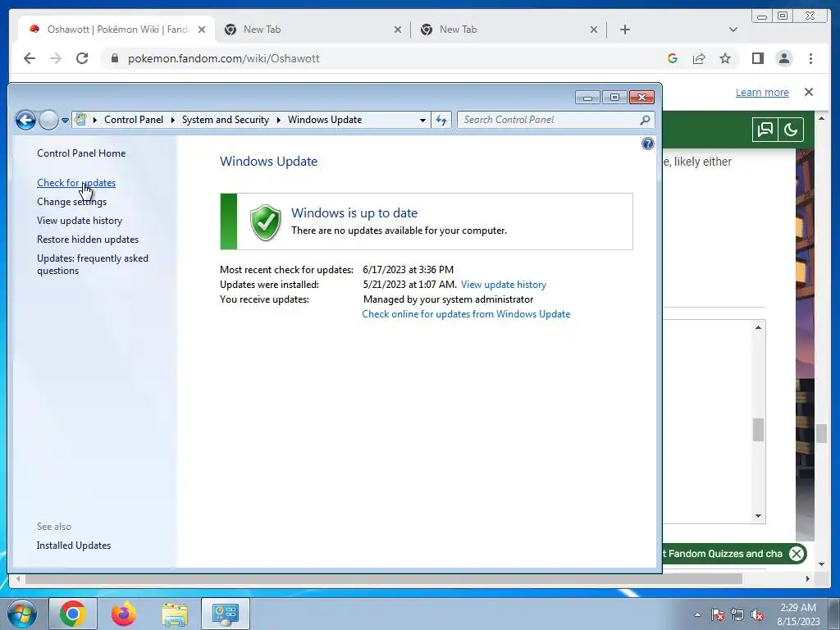Open Chrome tab search dropdown
The height and width of the screenshot is (630, 840).
click(733, 30)
